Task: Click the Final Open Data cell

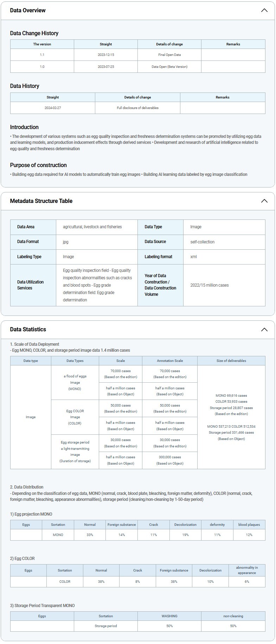Action: [x=169, y=55]
